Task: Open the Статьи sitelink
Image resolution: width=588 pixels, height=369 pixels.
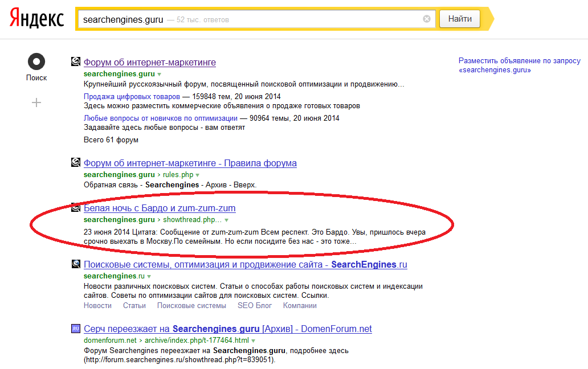Action: 134,306
